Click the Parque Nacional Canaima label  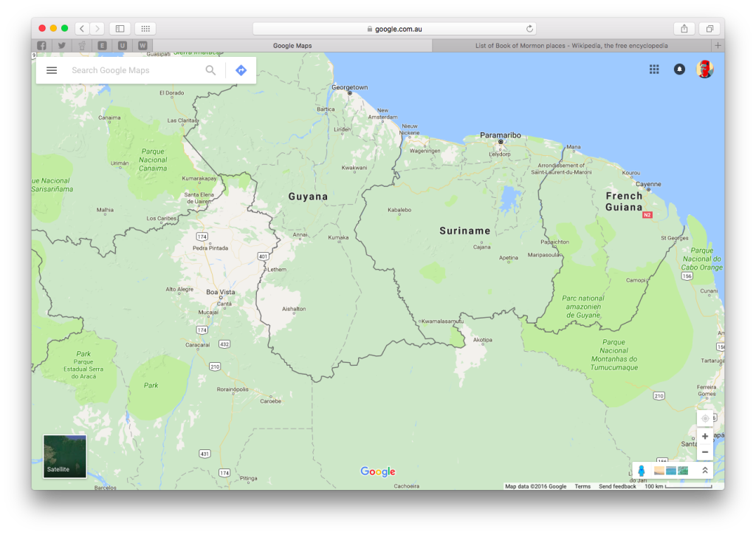point(153,160)
